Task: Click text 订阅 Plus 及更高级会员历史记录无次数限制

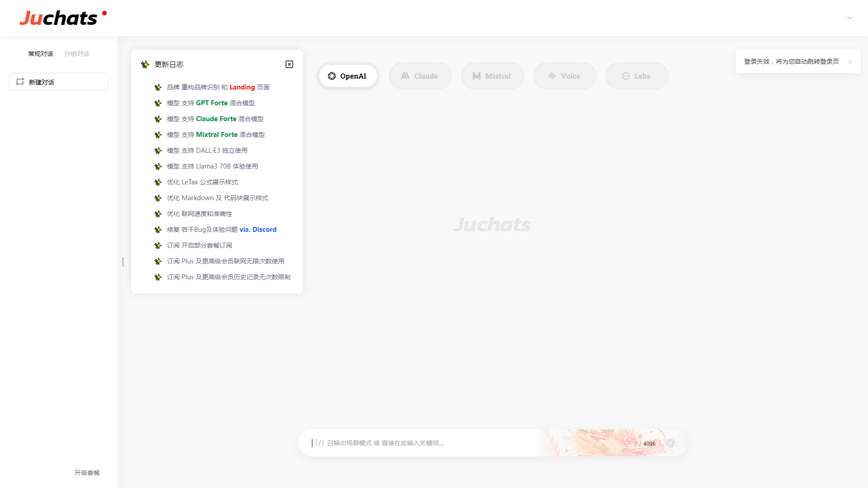Action: (x=229, y=277)
